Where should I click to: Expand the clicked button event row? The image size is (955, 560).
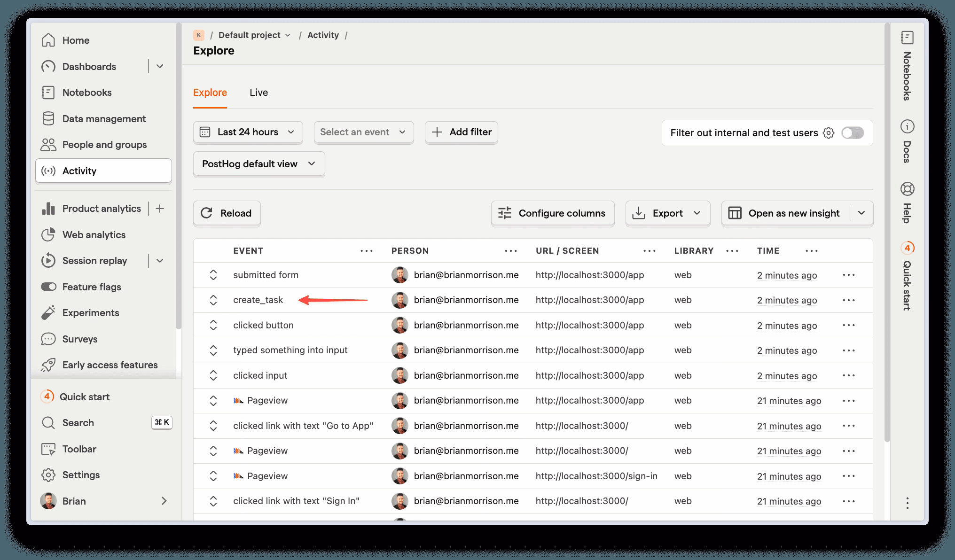(x=213, y=325)
